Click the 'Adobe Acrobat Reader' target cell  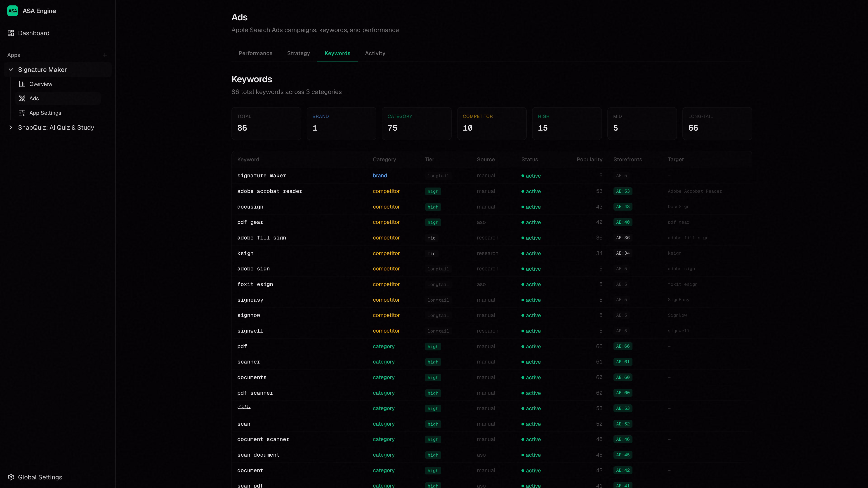pos(694,191)
